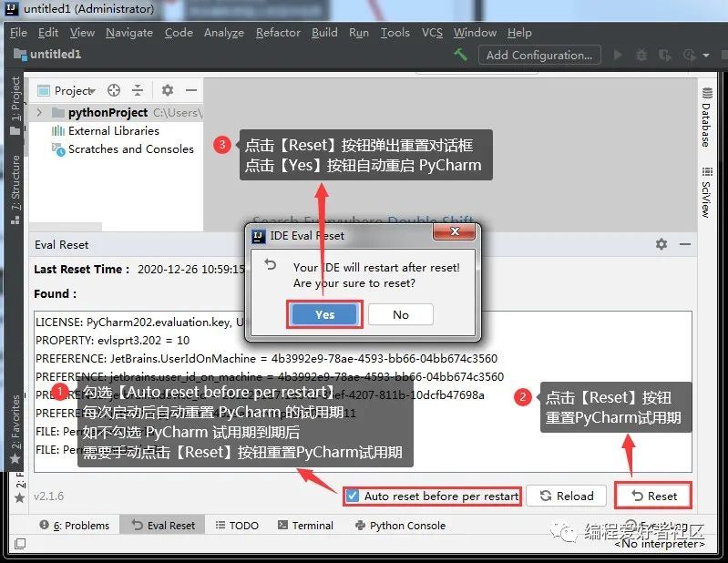728x563 pixels.
Task: Click No in IDE Eval Reset dialog
Action: [401, 314]
